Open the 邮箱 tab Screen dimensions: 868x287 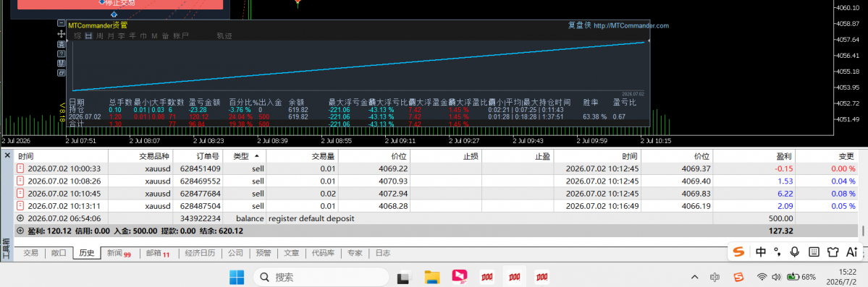(x=158, y=253)
